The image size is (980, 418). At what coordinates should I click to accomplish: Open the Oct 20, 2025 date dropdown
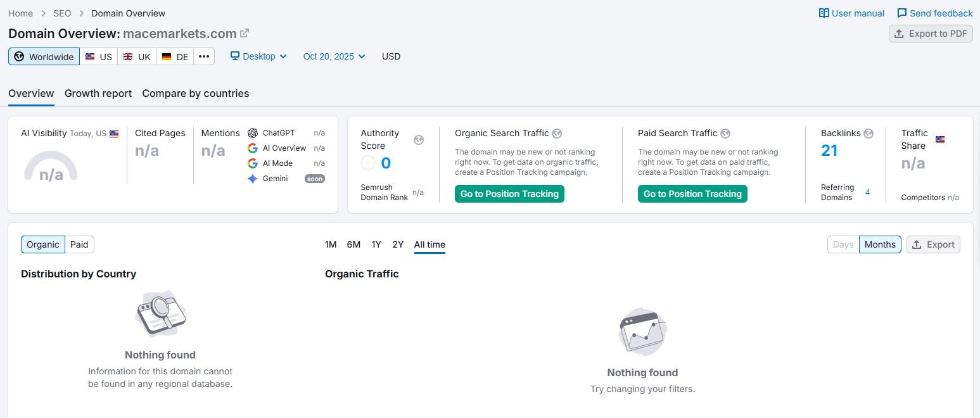(x=334, y=56)
